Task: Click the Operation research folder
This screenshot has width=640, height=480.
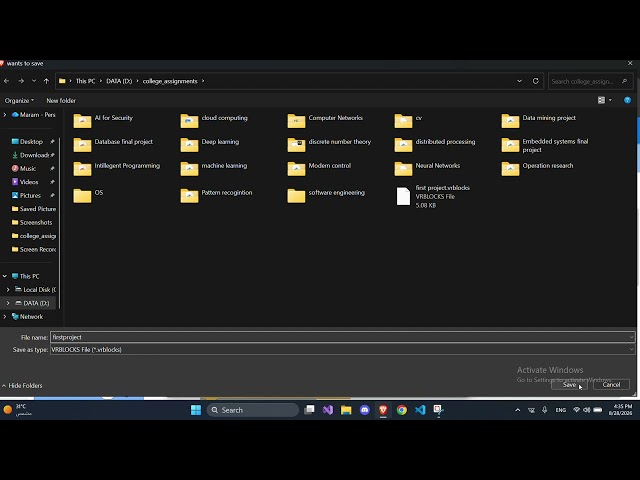Action: click(537, 168)
